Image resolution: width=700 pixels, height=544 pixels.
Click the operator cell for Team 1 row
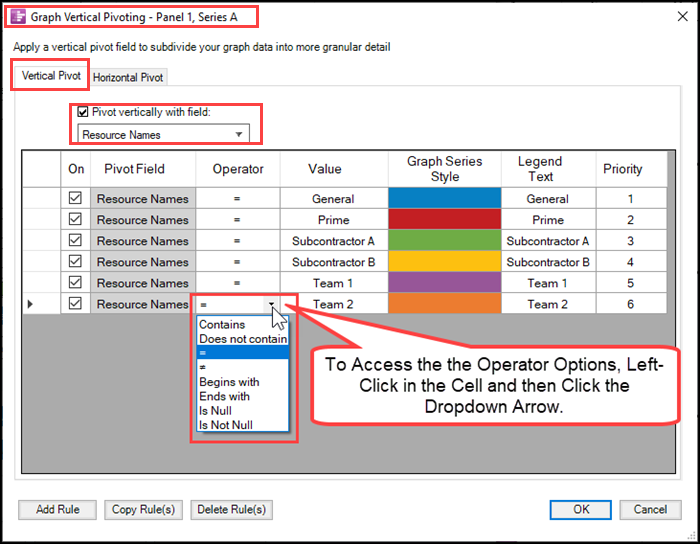coord(238,282)
